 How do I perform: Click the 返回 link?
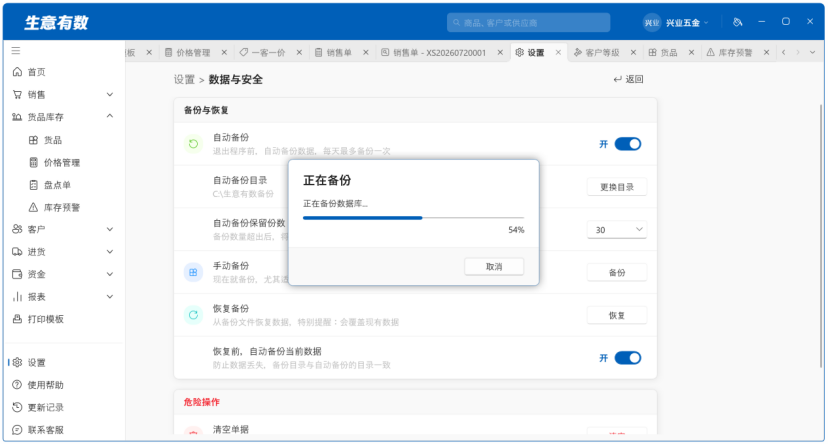(628, 79)
